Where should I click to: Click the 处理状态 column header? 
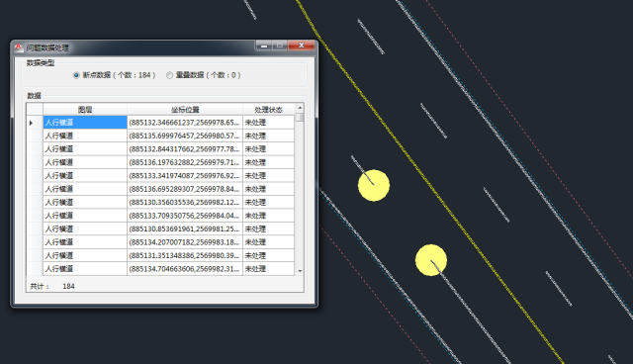pos(268,110)
